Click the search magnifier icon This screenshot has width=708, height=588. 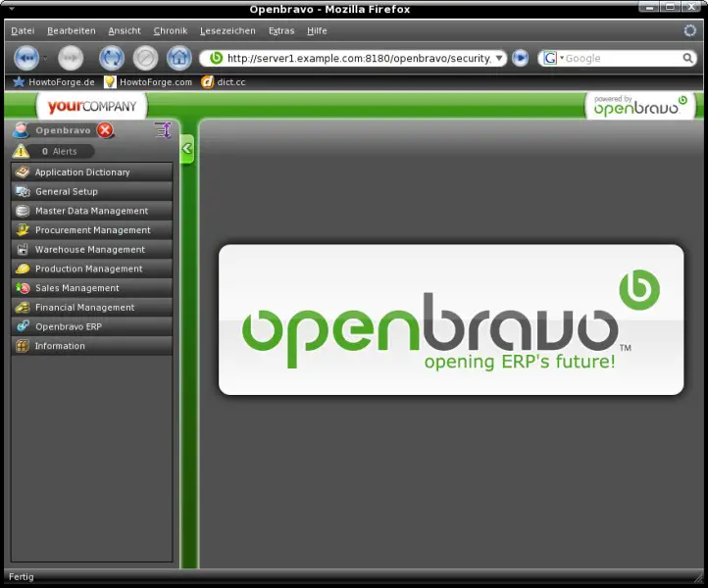(687, 58)
